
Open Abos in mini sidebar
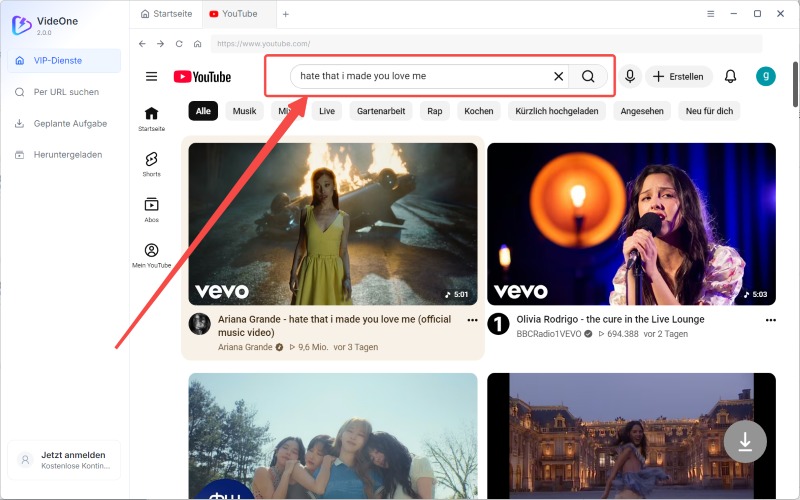click(x=152, y=210)
